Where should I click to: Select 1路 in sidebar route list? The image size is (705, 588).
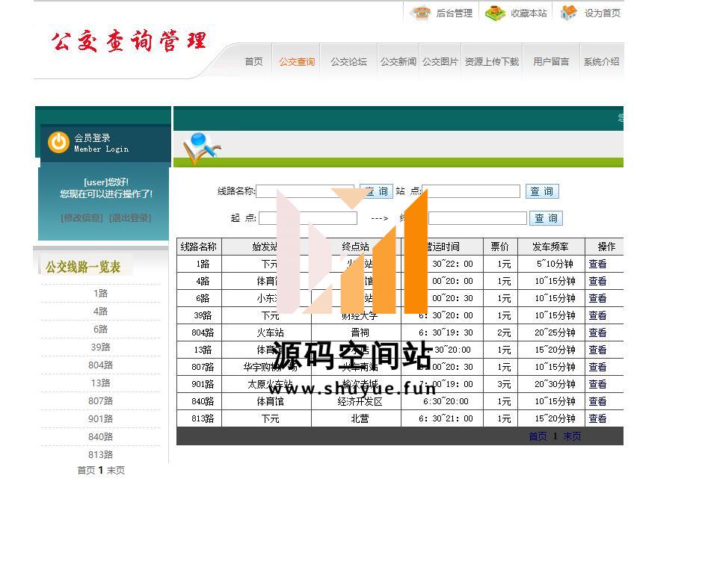(101, 294)
